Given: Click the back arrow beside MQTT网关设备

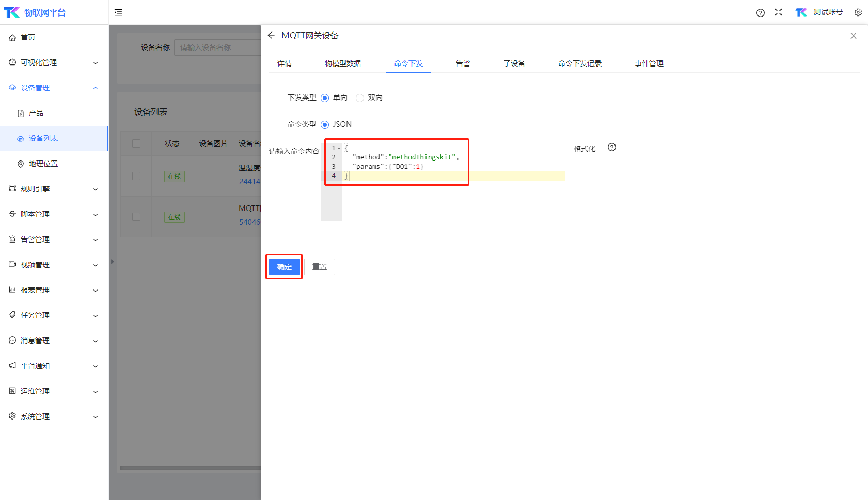Looking at the screenshot, I should [x=271, y=35].
